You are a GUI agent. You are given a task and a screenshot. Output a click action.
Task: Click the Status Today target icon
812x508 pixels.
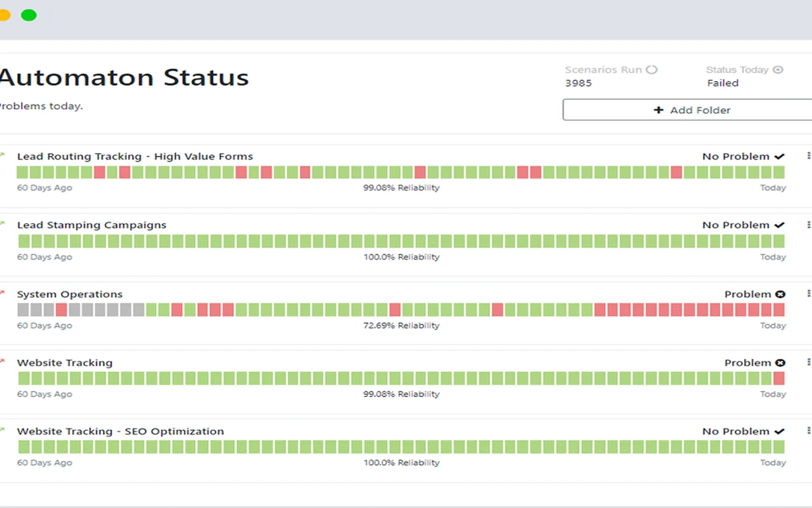point(778,70)
